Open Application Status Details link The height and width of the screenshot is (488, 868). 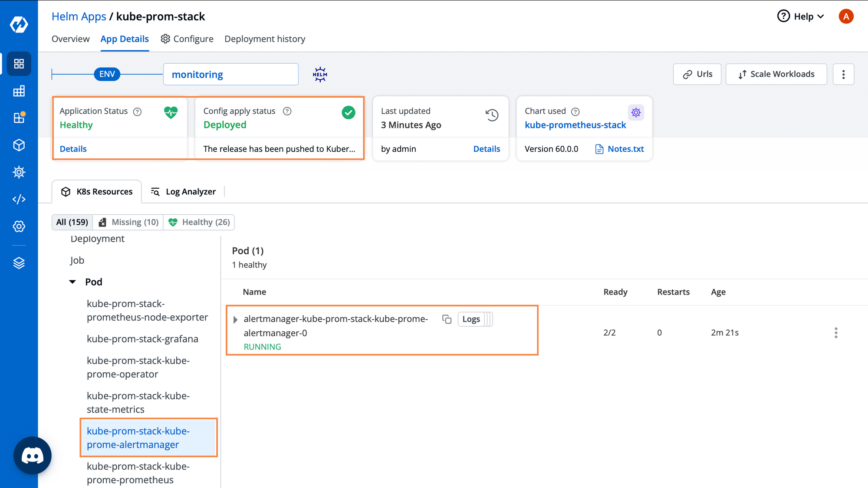point(73,149)
